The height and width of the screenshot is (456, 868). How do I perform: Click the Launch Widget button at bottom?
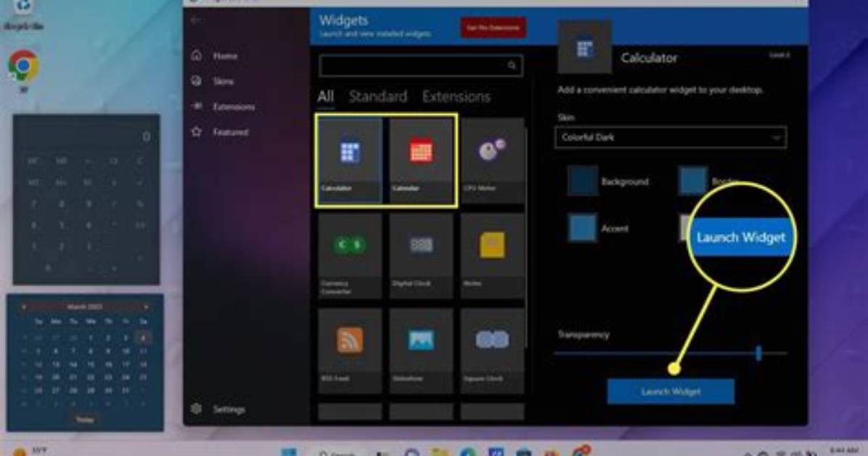point(671,391)
